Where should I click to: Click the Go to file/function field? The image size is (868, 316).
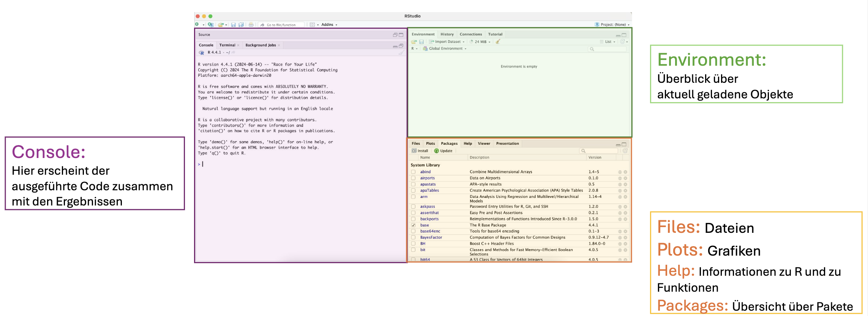[x=281, y=25]
